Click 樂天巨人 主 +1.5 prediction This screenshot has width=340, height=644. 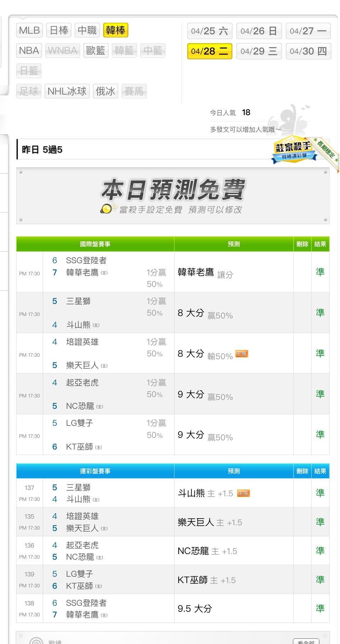tap(210, 522)
